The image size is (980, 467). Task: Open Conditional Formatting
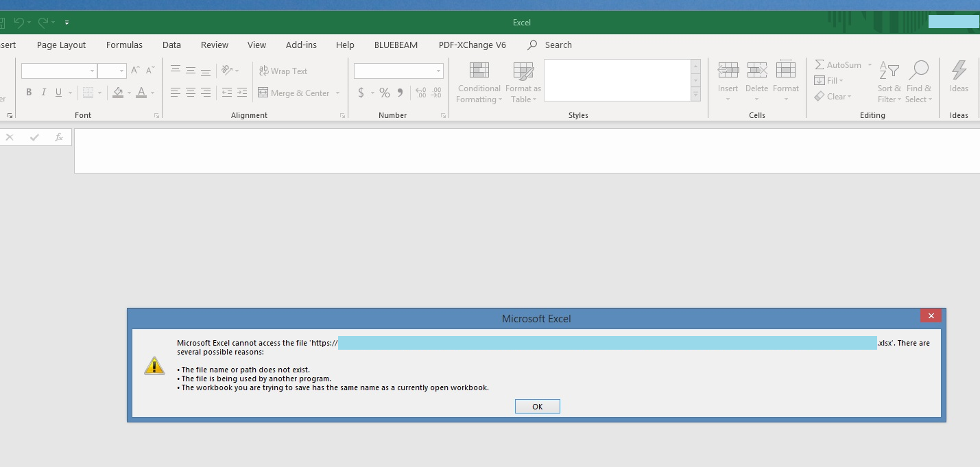[479, 82]
